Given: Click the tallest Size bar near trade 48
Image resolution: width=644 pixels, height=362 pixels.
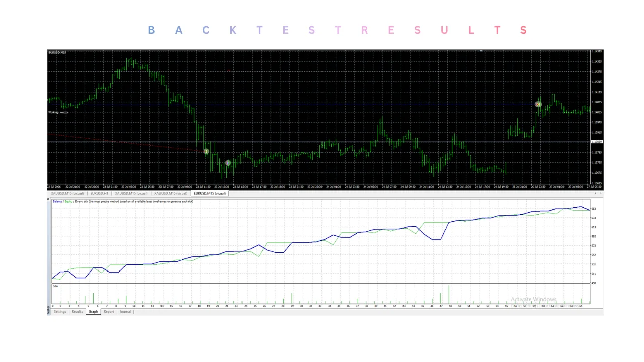Looking at the screenshot, I should [x=449, y=294].
